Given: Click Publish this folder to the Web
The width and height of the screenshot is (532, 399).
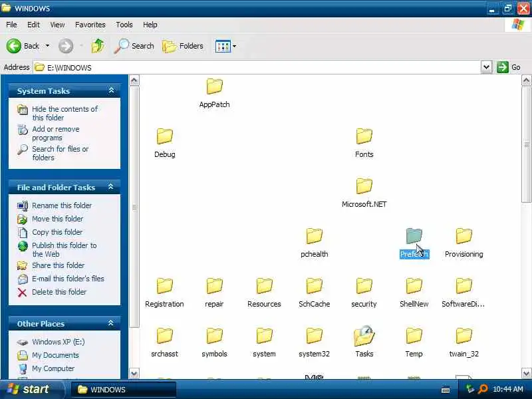Looking at the screenshot, I should pyautogui.click(x=64, y=249).
